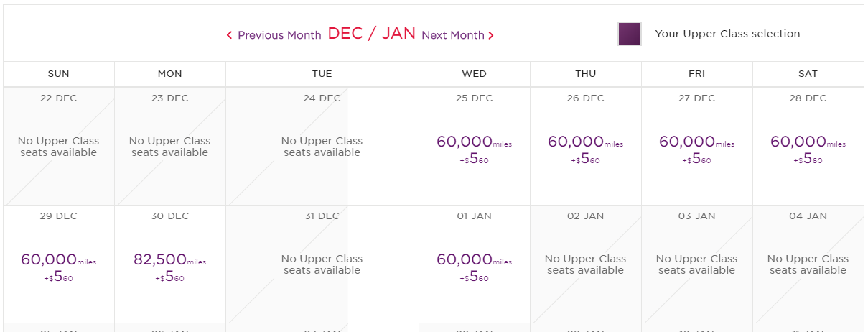This screenshot has width=868, height=332.
Task: Click the 31 DEC no seats cell
Action: point(322,264)
